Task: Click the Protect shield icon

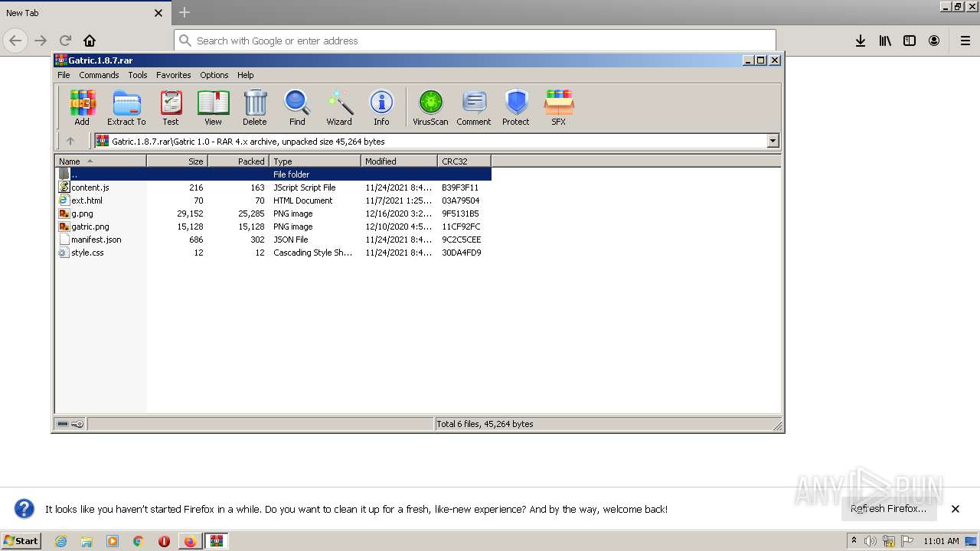Action: tap(516, 108)
